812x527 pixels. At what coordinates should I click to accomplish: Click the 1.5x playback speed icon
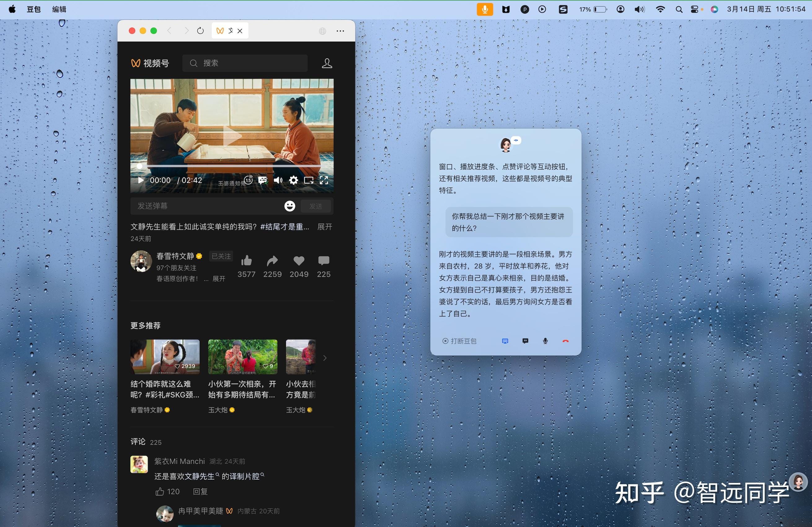pyautogui.click(x=248, y=180)
